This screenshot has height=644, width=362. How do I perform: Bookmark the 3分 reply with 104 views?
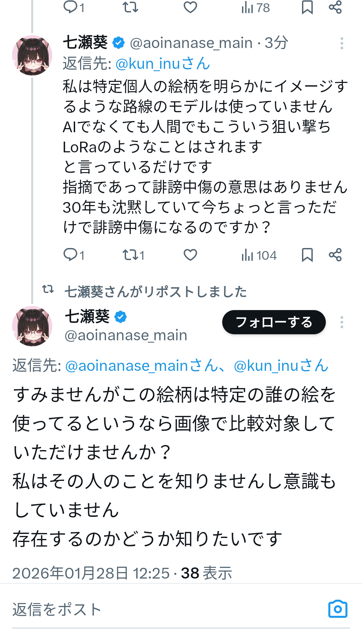[x=307, y=255]
